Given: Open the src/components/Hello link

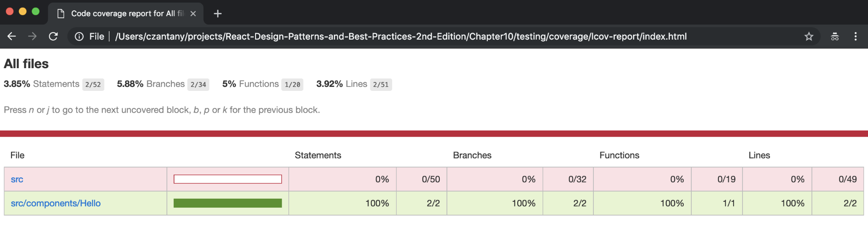Looking at the screenshot, I should coord(56,204).
